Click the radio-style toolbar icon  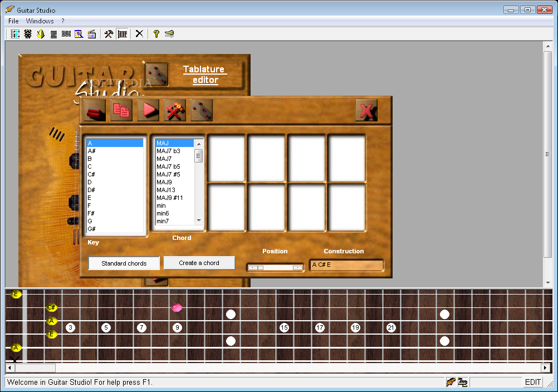tap(92, 34)
